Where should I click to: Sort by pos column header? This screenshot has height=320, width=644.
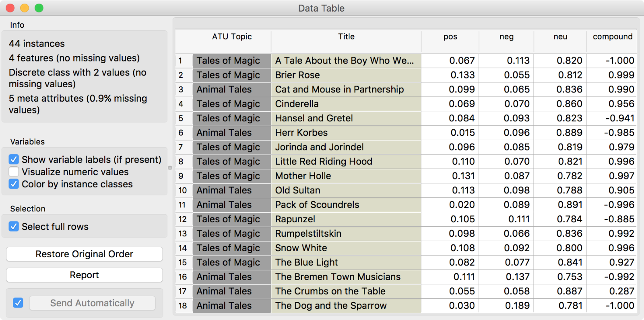(x=450, y=37)
